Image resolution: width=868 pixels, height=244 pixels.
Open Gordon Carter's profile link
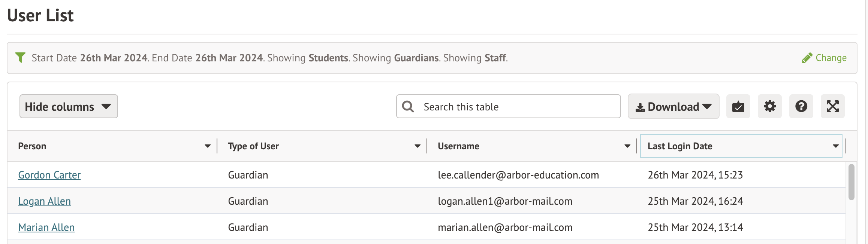point(49,175)
